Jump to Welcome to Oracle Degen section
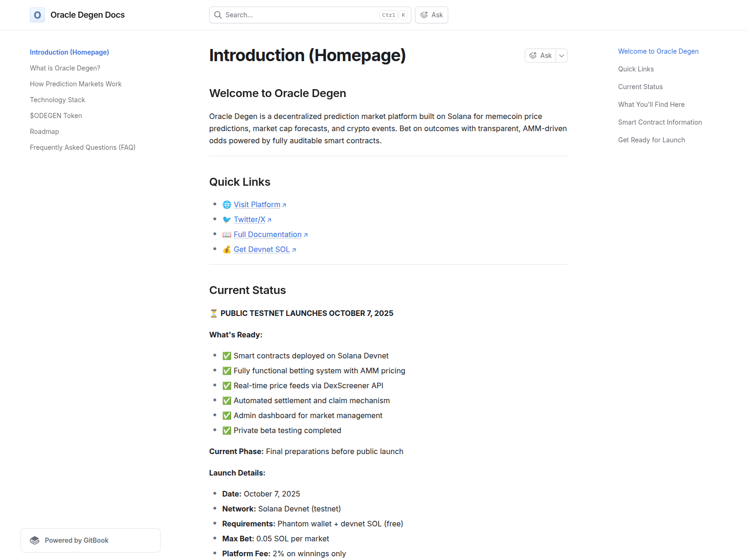Image resolution: width=747 pixels, height=560 pixels. 658,51
